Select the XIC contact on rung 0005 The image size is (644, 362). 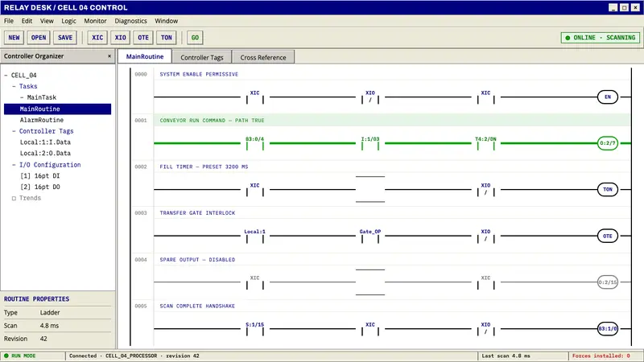370,329
